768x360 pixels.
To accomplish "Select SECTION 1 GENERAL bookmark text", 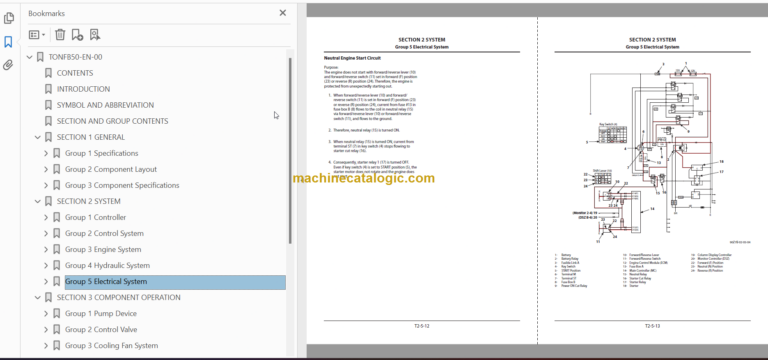I will click(x=91, y=137).
